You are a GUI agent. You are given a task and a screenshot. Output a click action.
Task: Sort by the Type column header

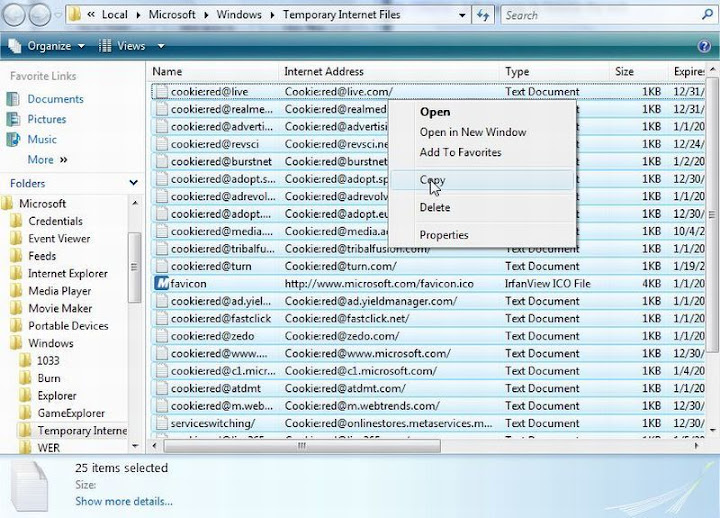click(554, 72)
